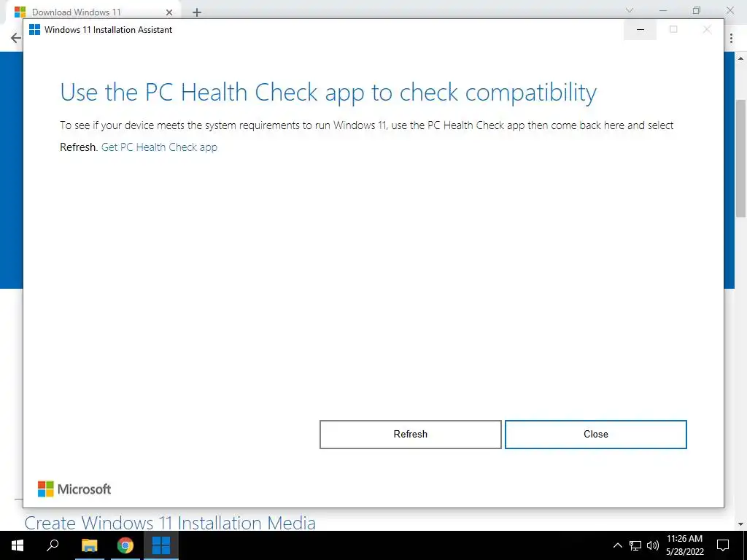Open the network status tray icon
This screenshot has height=560, width=747.
point(635,545)
